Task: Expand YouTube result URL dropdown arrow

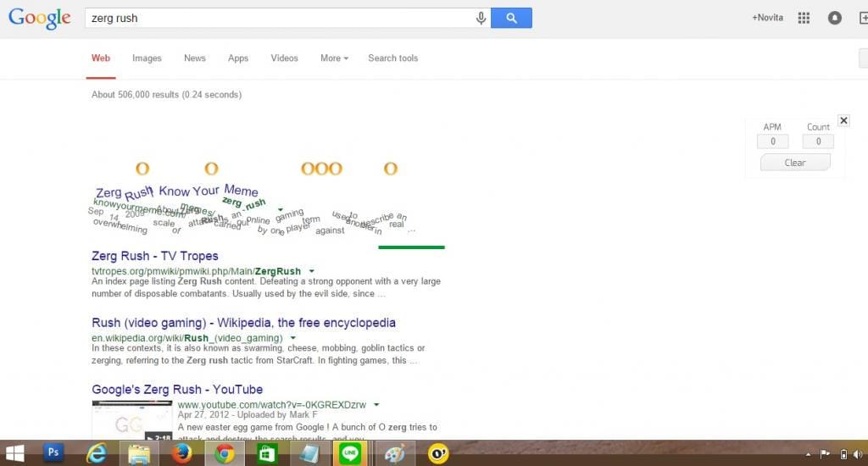Action: tap(376, 405)
